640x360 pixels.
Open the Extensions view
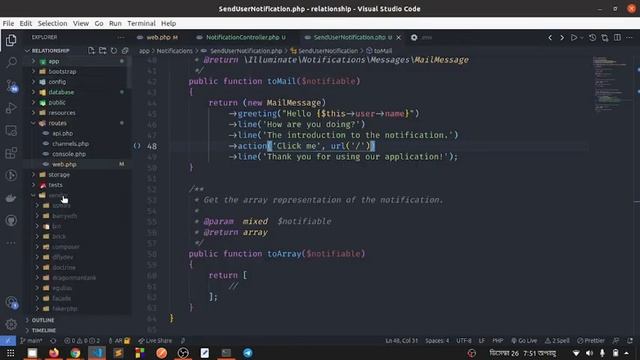pos(11,153)
